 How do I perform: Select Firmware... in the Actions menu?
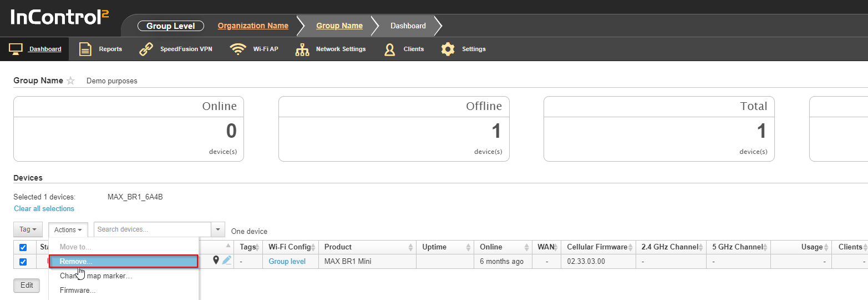point(78,290)
